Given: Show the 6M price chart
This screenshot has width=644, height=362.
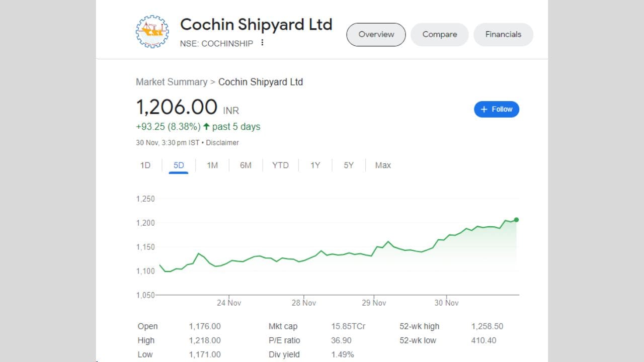Looking at the screenshot, I should (246, 165).
